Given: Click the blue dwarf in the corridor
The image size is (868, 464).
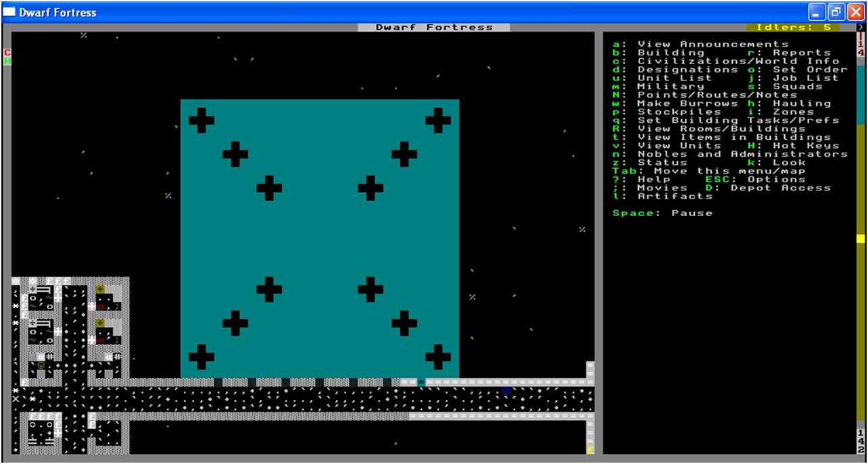Looking at the screenshot, I should 506,390.
